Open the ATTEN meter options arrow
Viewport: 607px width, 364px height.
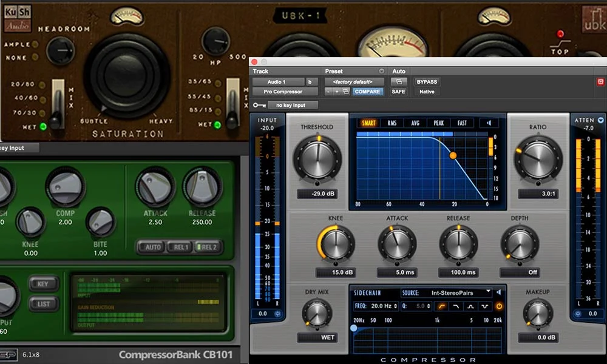pos(600,120)
